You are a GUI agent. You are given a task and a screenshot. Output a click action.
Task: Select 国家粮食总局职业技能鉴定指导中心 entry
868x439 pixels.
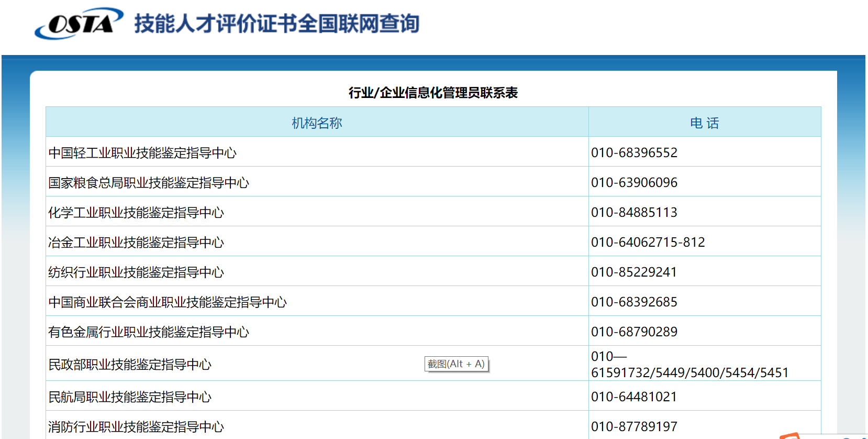149,183
